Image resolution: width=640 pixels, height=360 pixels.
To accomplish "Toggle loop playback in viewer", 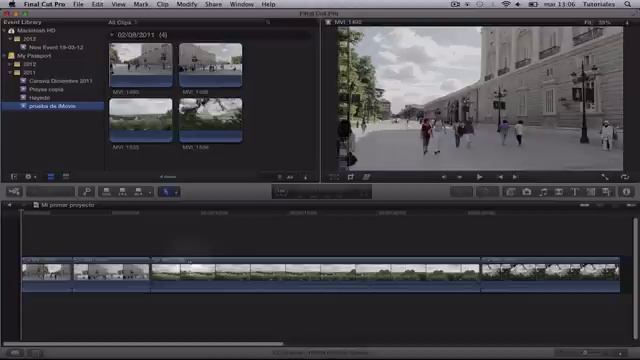I will tap(624, 177).
